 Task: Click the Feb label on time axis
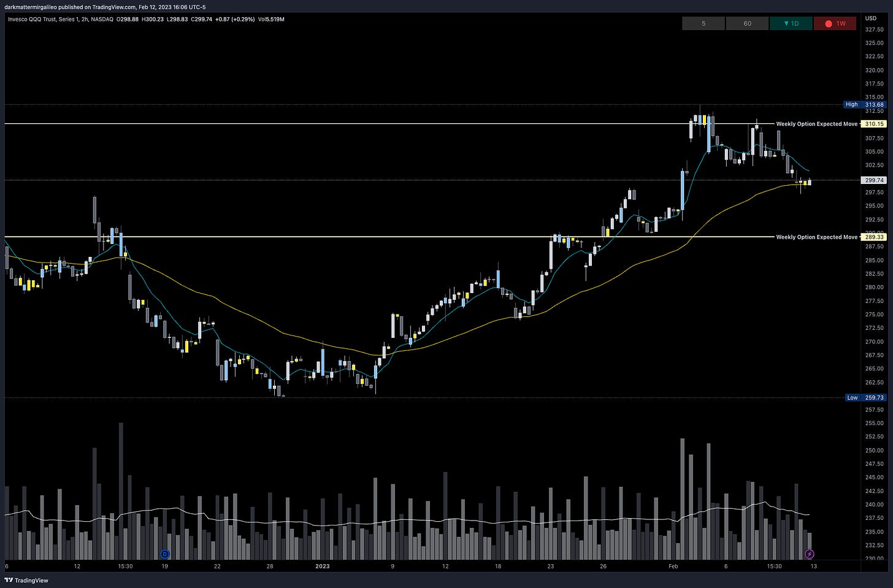point(673,567)
